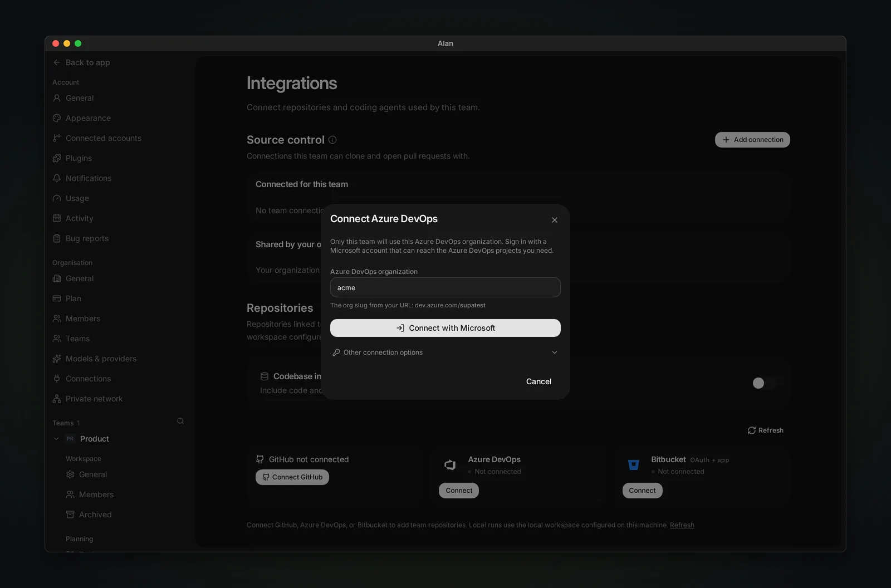The width and height of the screenshot is (891, 588).
Task: Cancel the Azure DevOps dialog
Action: tap(538, 381)
